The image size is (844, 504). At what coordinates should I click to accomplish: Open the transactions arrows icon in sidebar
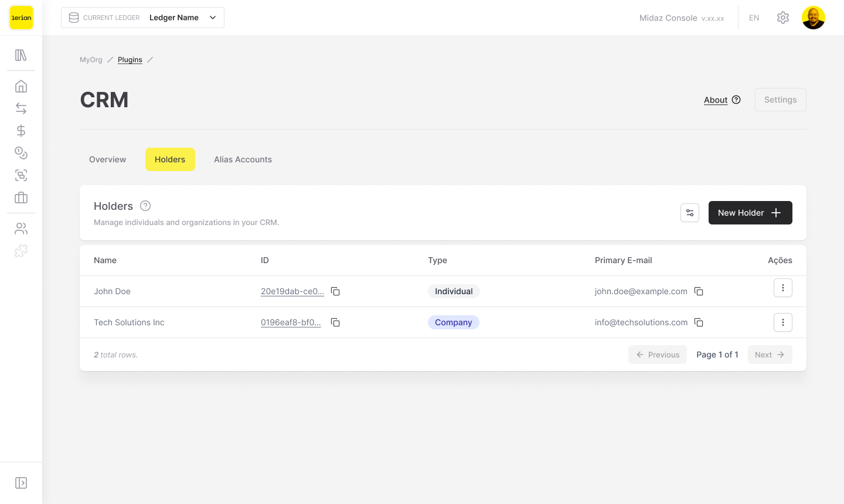tap(21, 108)
